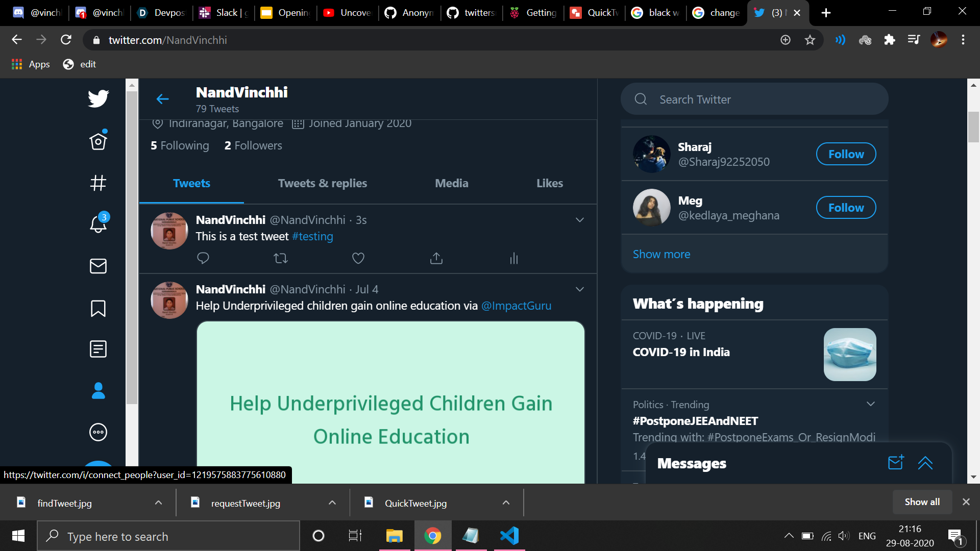
Task: Open Jul 4 tweet options chevron
Action: [580, 289]
